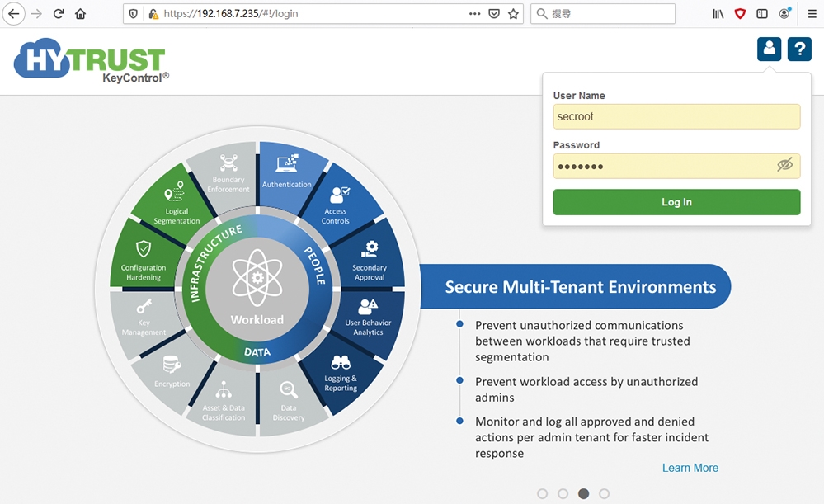Click the Encryption wheel segment

pyautogui.click(x=172, y=373)
